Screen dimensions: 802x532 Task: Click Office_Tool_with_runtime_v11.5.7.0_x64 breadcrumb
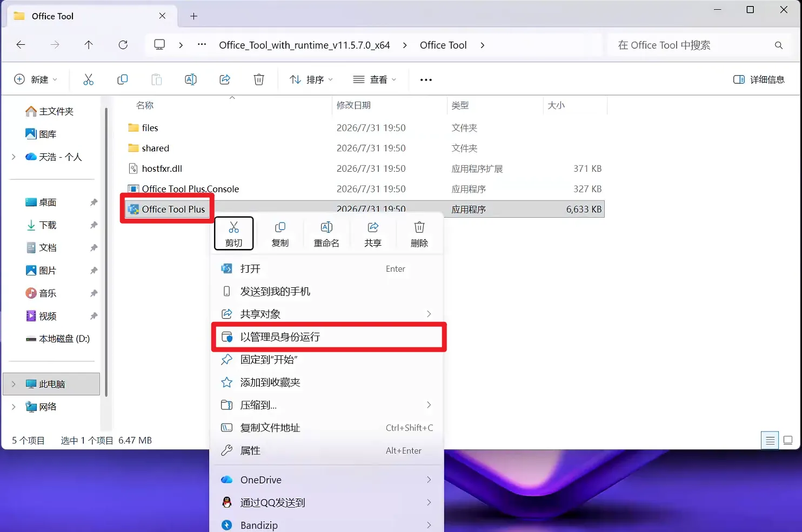click(304, 45)
